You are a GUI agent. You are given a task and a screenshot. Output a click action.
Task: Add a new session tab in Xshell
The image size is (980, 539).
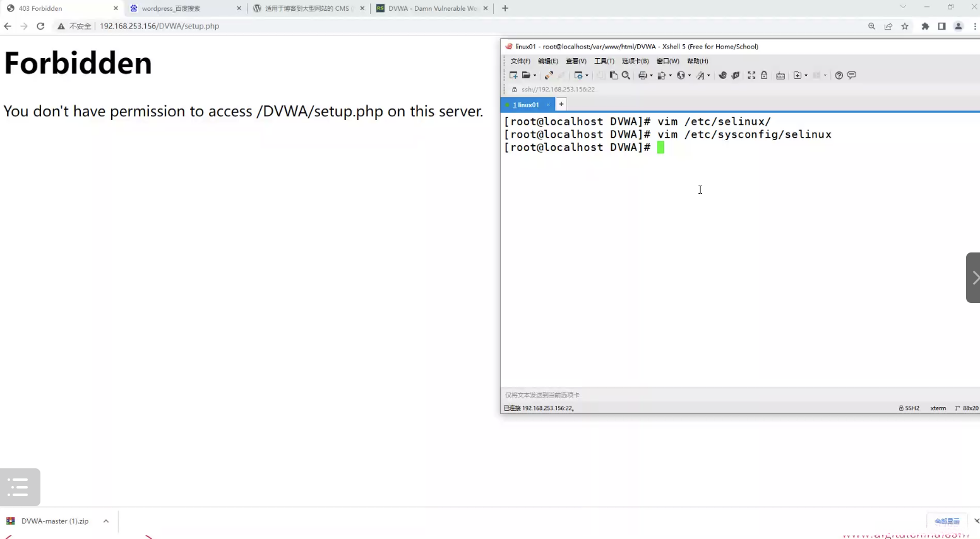click(561, 104)
